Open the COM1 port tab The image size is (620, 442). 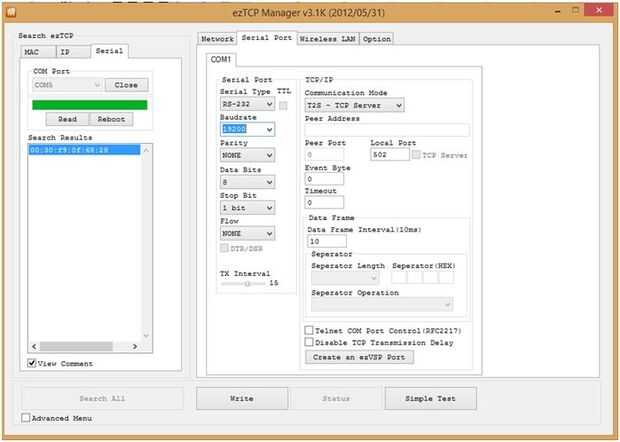[221, 59]
